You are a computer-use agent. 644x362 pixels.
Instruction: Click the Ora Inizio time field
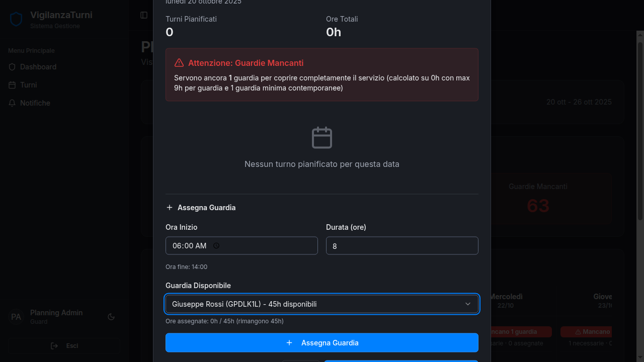[x=189, y=246]
